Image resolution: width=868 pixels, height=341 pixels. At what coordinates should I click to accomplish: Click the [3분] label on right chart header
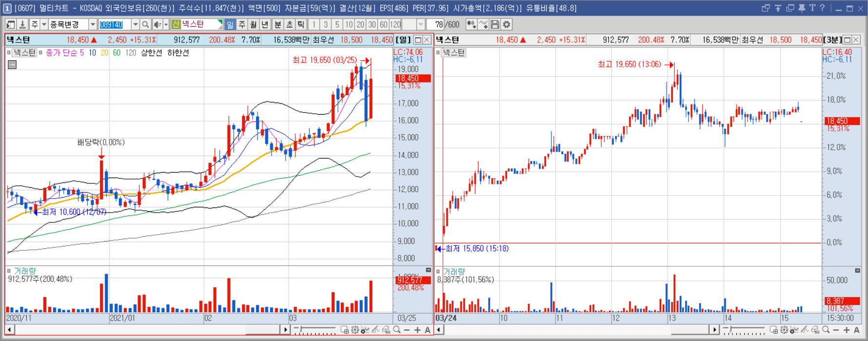[832, 40]
